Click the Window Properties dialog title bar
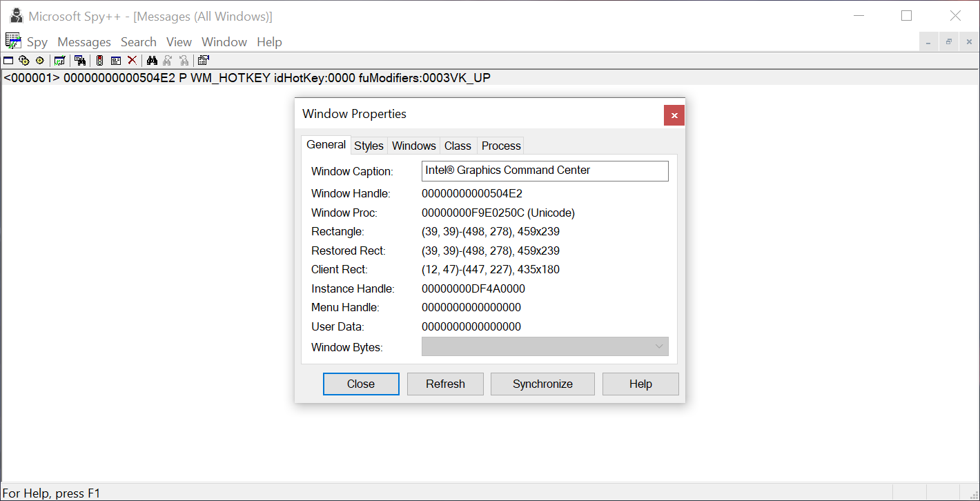 click(480, 114)
